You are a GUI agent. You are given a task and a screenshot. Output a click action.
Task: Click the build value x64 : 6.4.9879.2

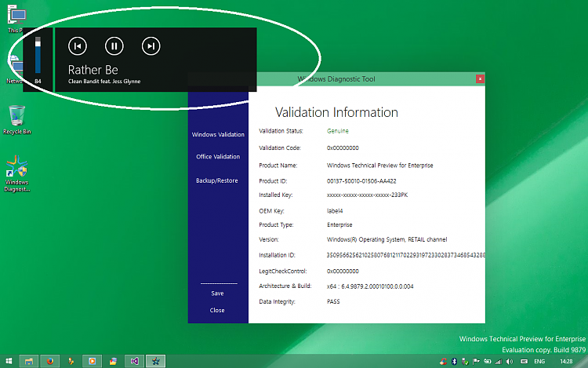[370, 286]
